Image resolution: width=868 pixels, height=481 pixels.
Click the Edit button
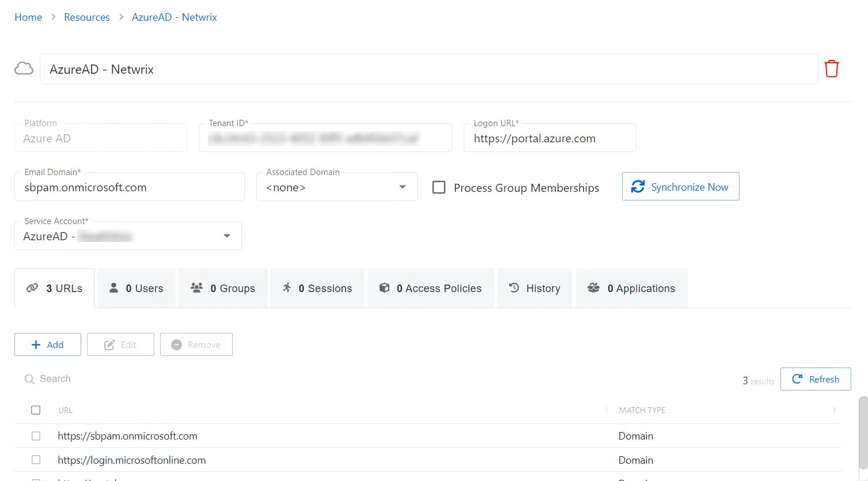coord(120,344)
